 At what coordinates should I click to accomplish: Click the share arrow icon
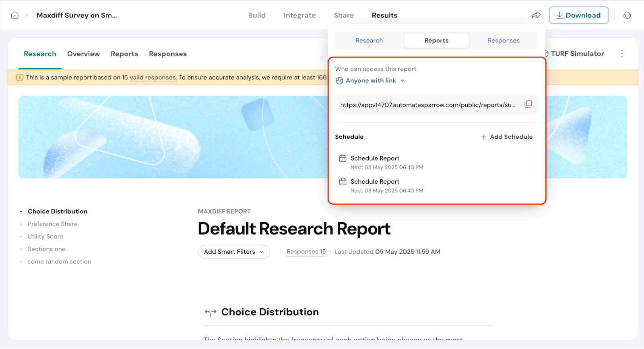[x=536, y=15]
